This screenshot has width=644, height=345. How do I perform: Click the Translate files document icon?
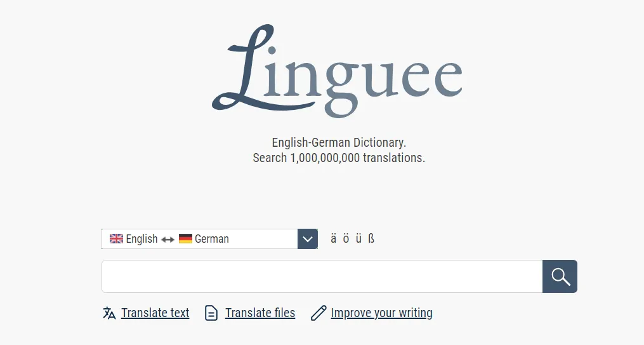[211, 313]
